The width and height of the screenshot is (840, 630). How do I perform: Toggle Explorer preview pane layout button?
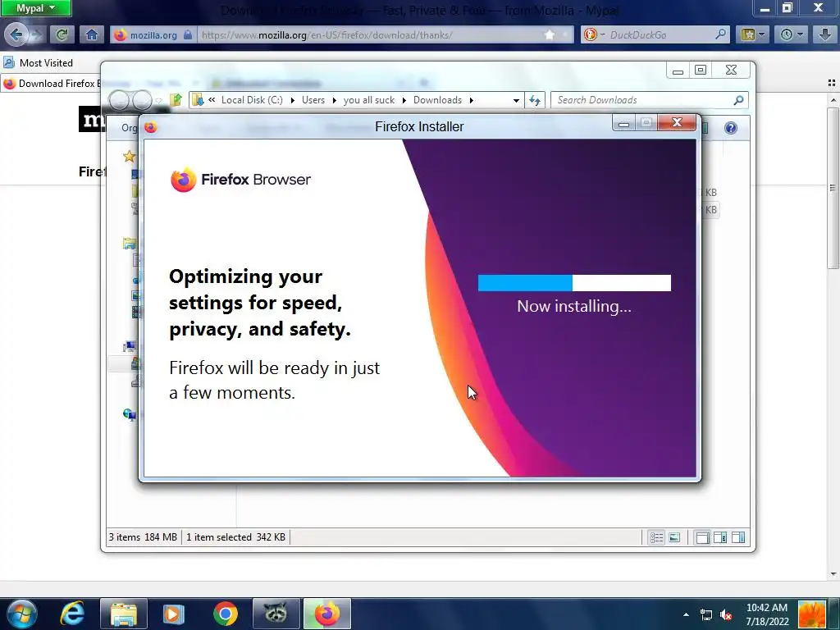738,537
